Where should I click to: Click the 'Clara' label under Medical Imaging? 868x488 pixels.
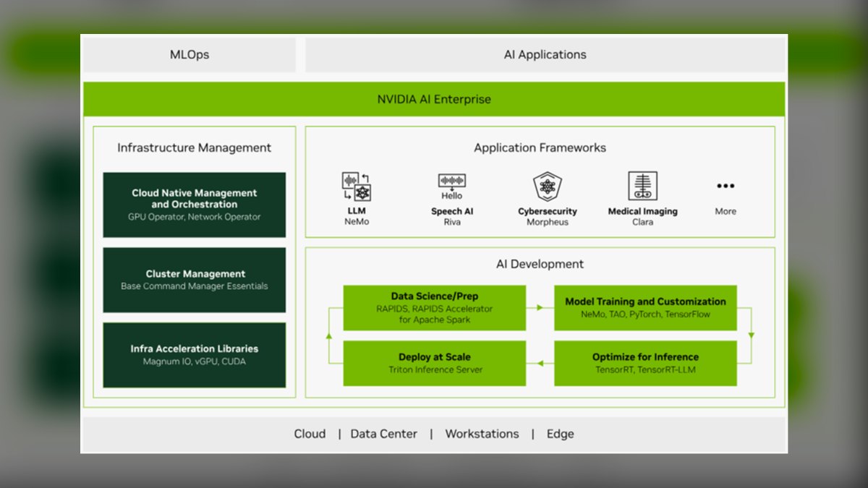click(x=642, y=222)
